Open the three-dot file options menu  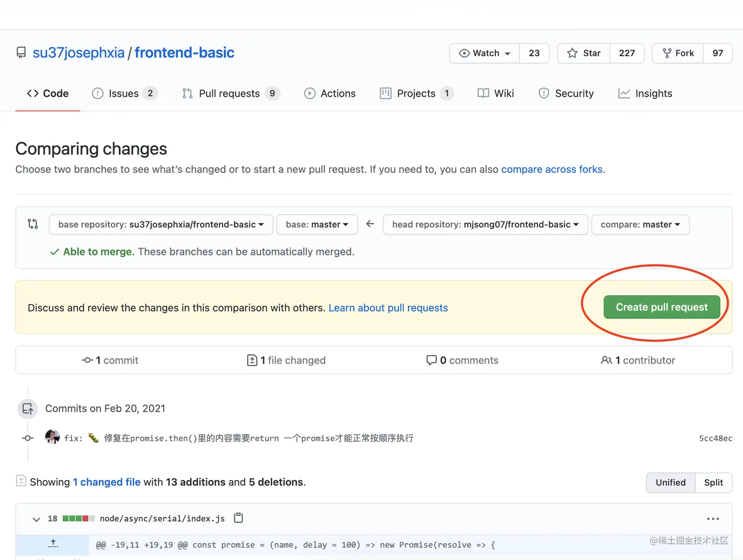(713, 519)
